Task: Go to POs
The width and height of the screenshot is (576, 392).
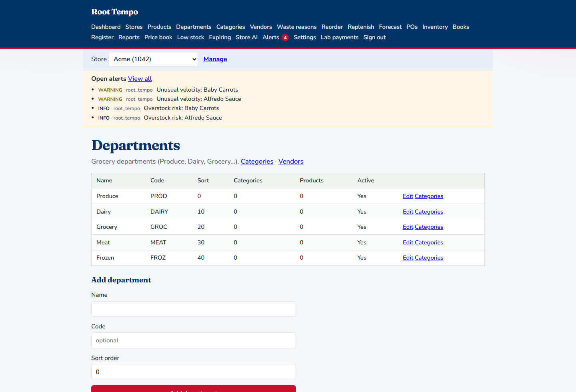Action: (x=412, y=27)
